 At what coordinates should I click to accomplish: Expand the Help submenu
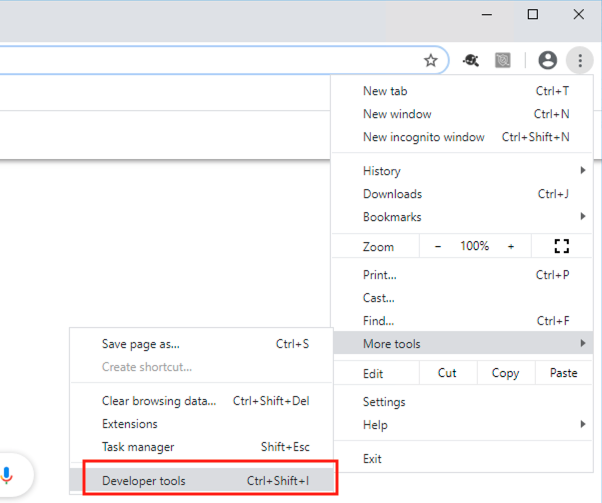coord(462,425)
